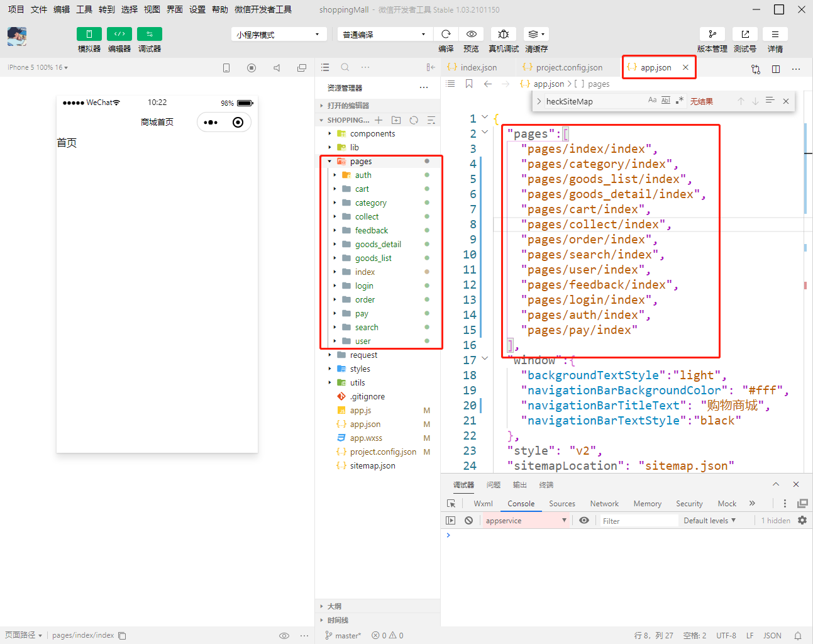Open Network tab in debugger
813x644 pixels.
point(604,504)
